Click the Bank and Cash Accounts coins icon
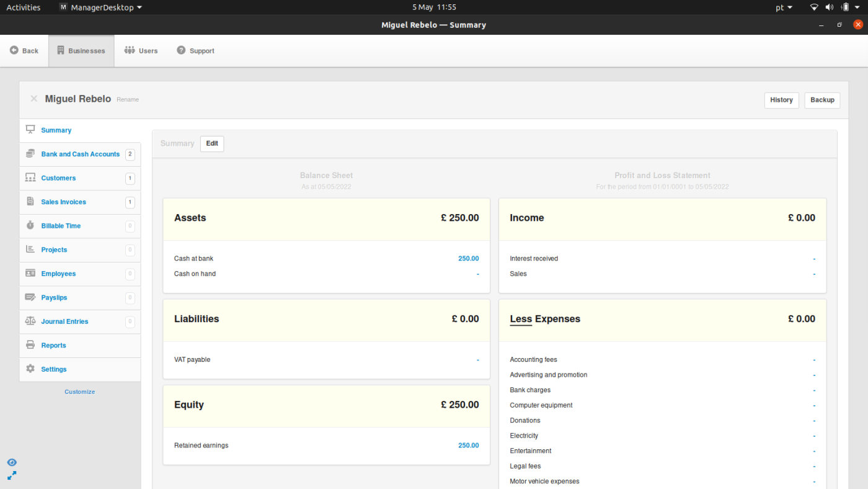This screenshot has width=868, height=489. click(30, 154)
